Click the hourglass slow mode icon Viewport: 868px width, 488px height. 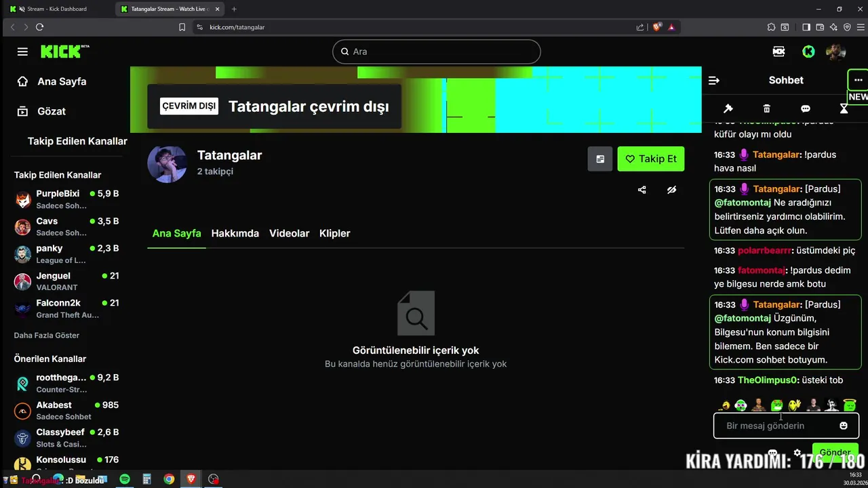pos(844,108)
